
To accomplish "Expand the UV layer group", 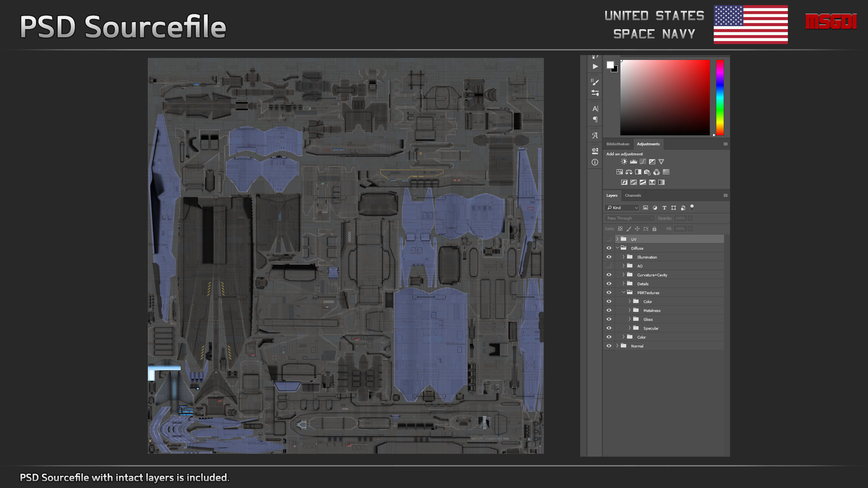I will click(617, 239).
